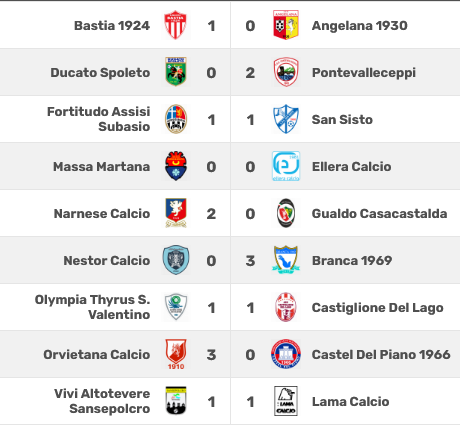Click the Lama Calcio black-and-white logo
The height and width of the screenshot is (432, 460).
click(x=286, y=401)
